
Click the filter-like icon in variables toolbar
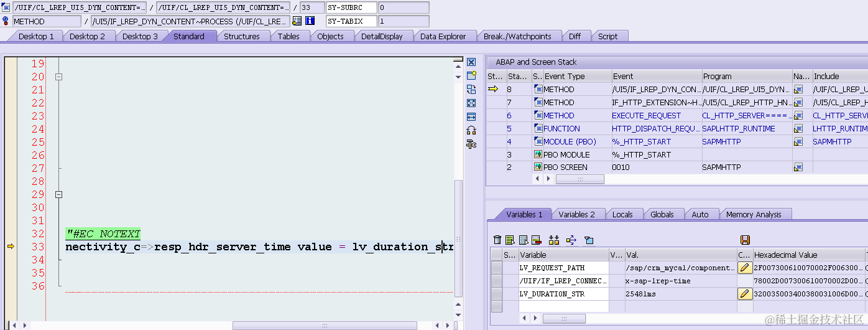point(589,240)
